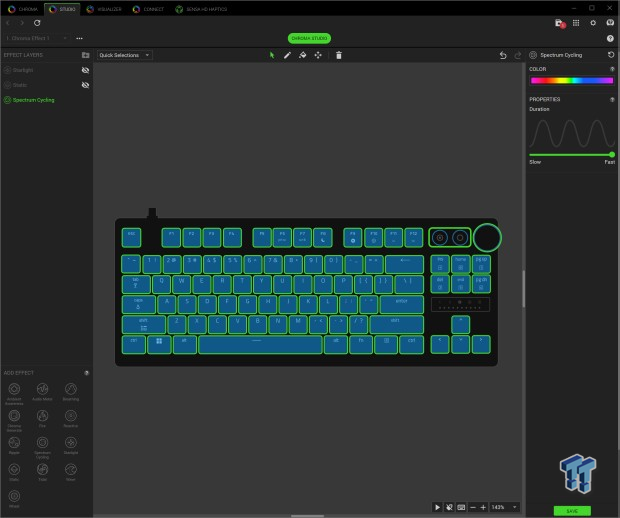This screenshot has width=620, height=518.
Task: Select the Windows logo key
Action: pyautogui.click(x=159, y=345)
